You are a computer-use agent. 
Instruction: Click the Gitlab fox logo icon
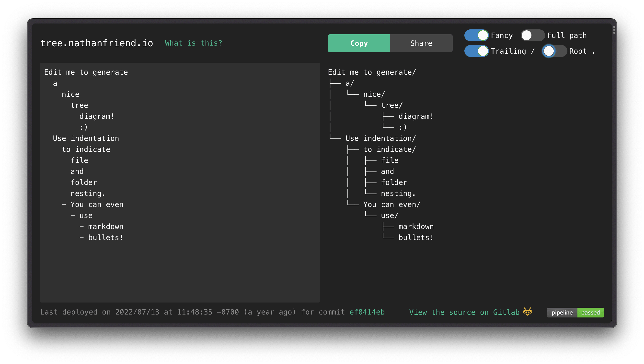(528, 312)
